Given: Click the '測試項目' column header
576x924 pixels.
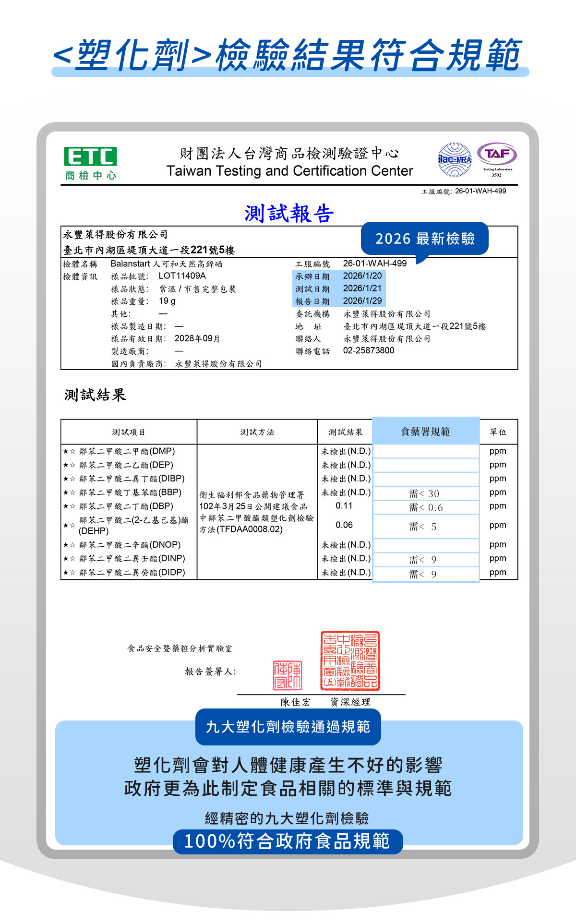Looking at the screenshot, I should pos(129,432).
